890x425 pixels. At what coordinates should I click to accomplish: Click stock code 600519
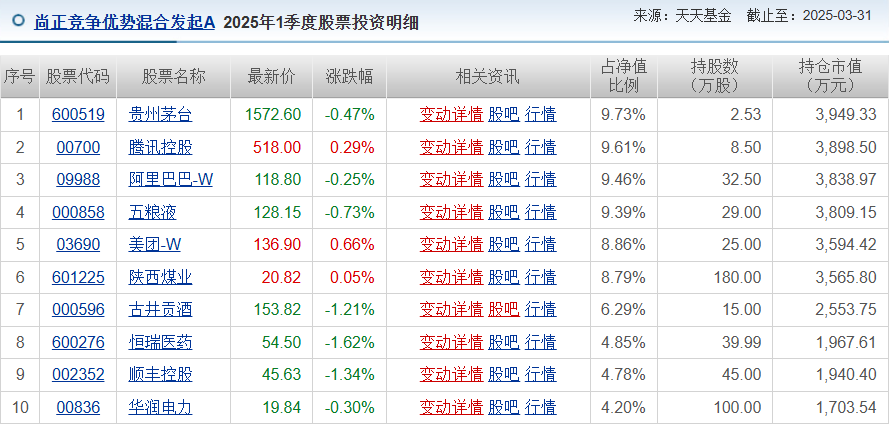78,115
